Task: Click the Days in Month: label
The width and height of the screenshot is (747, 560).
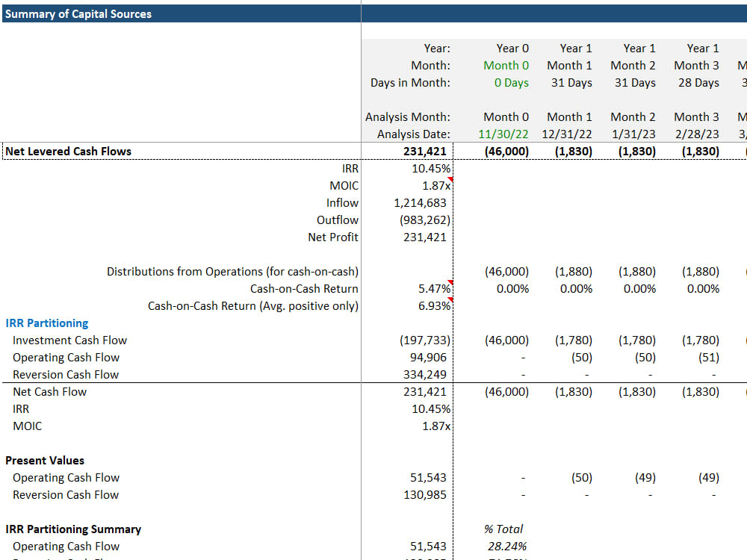Action: 410,82
